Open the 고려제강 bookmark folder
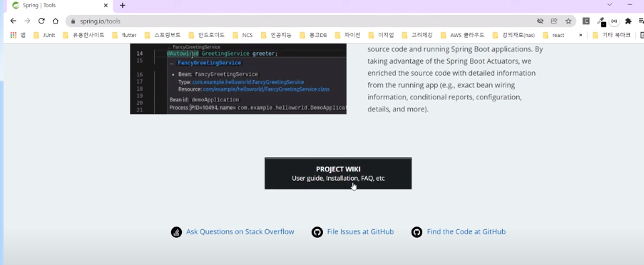The image size is (644, 265). point(417,35)
